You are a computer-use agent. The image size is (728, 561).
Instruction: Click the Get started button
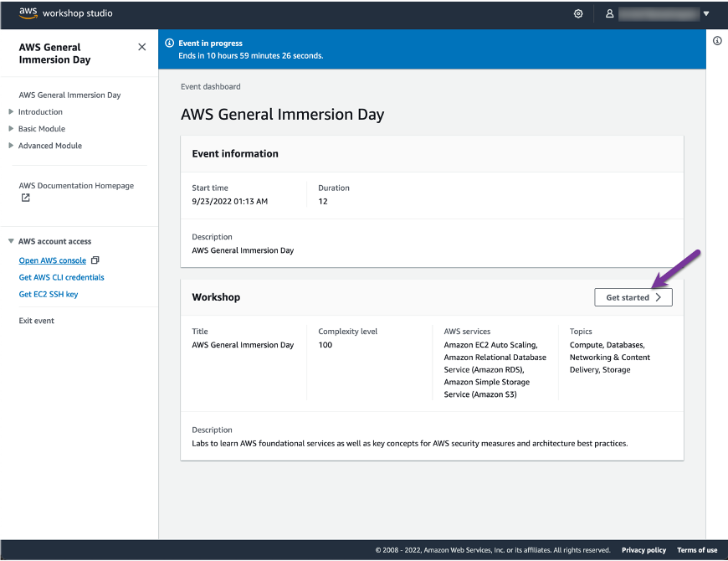coord(633,297)
